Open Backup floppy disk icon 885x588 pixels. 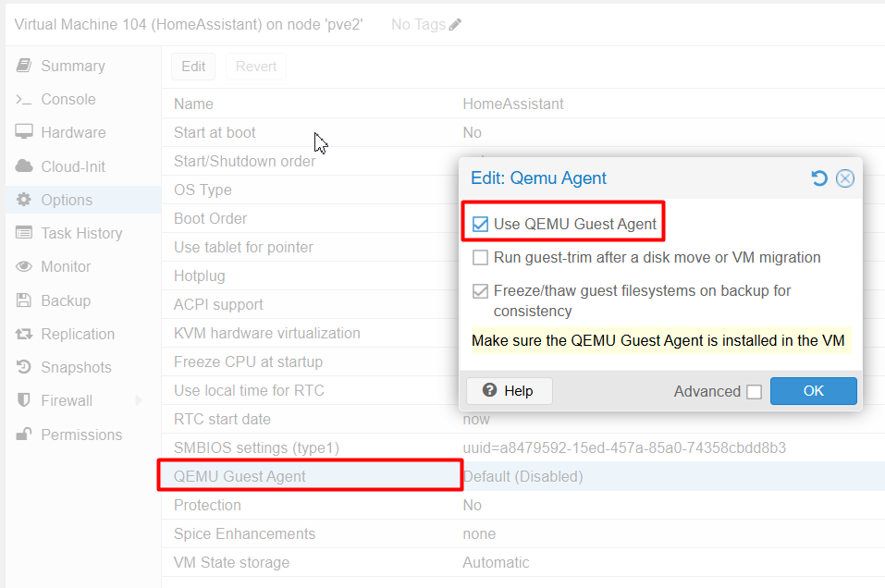click(x=24, y=300)
